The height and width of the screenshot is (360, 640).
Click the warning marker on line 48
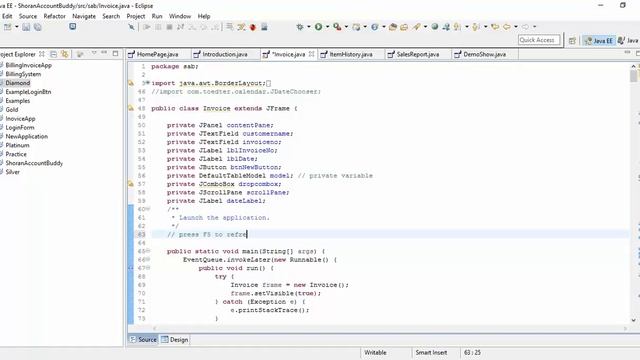pyautogui.click(x=131, y=108)
